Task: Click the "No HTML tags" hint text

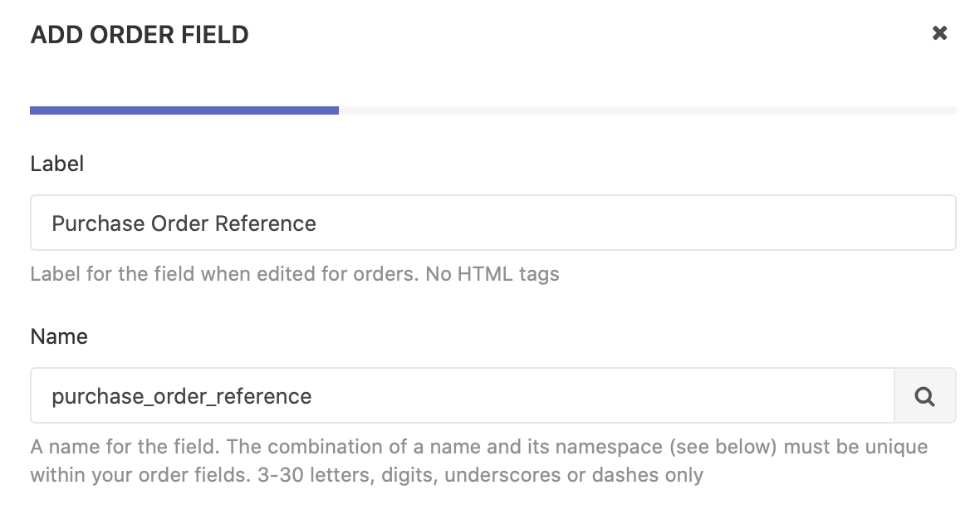Action: pyautogui.click(x=492, y=274)
